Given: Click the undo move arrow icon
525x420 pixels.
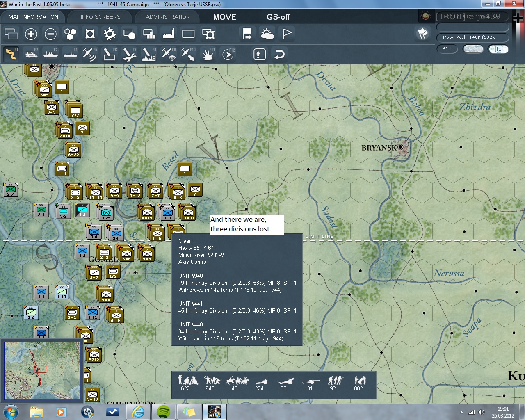Looking at the screenshot, I should [x=279, y=55].
